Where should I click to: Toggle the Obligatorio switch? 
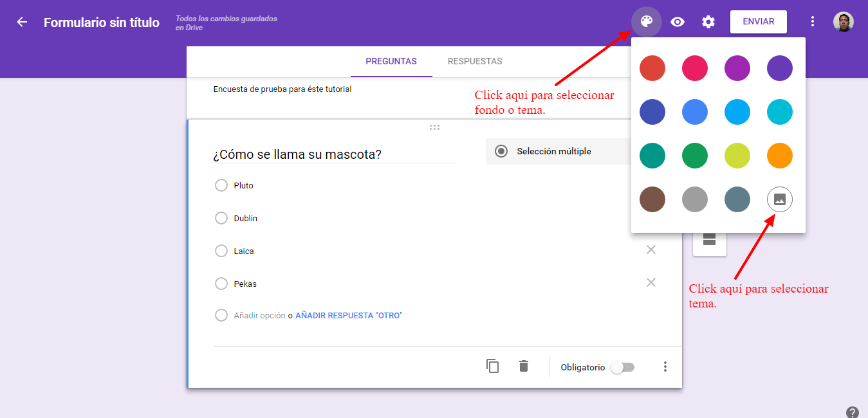point(622,367)
